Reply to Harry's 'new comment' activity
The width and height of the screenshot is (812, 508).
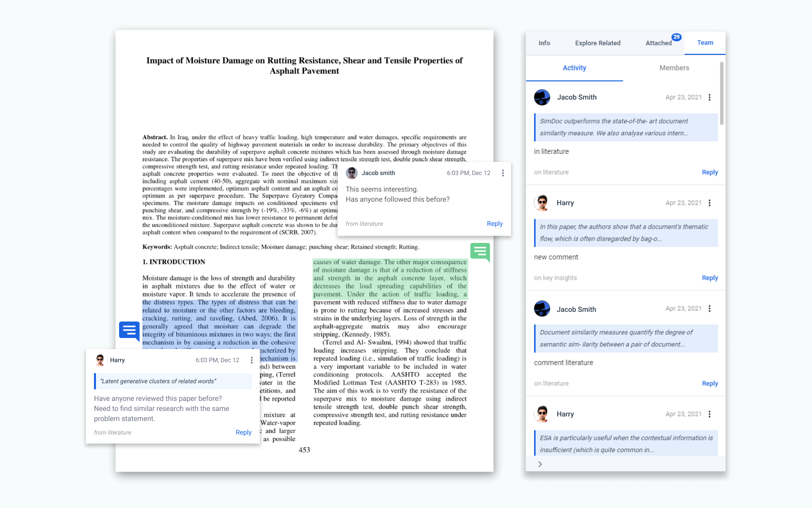[x=709, y=278]
